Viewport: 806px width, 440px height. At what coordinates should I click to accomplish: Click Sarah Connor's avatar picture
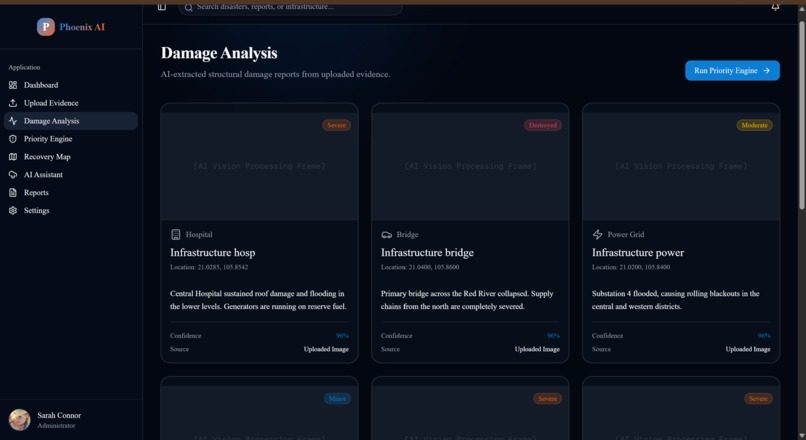(20, 419)
